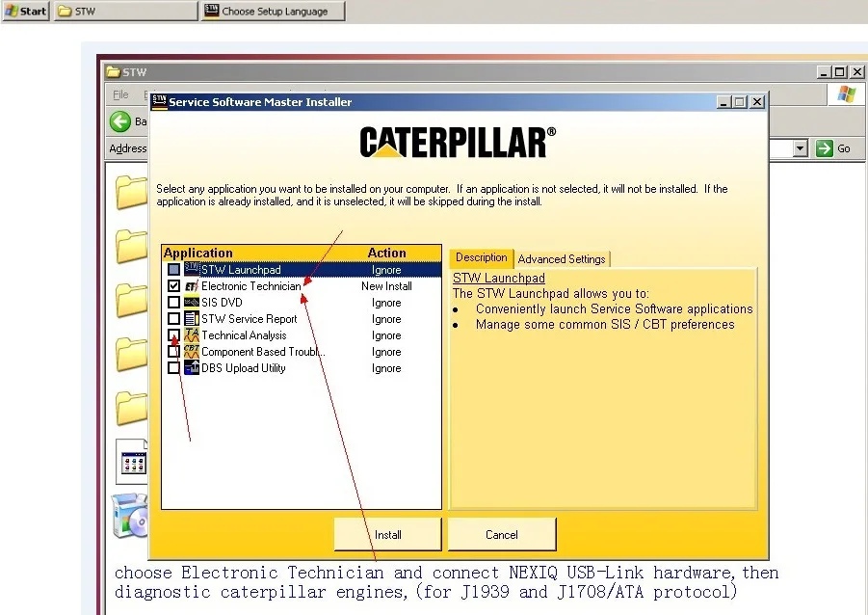Toggle the STW Launchpad checkbox
The width and height of the screenshot is (868, 615).
(173, 269)
